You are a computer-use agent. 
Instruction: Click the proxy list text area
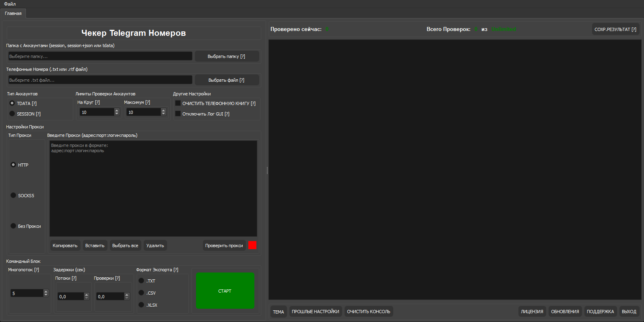[153, 188]
